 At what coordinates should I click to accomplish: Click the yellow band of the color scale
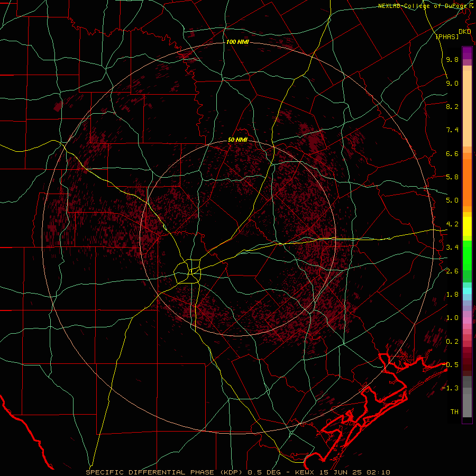tap(467, 226)
